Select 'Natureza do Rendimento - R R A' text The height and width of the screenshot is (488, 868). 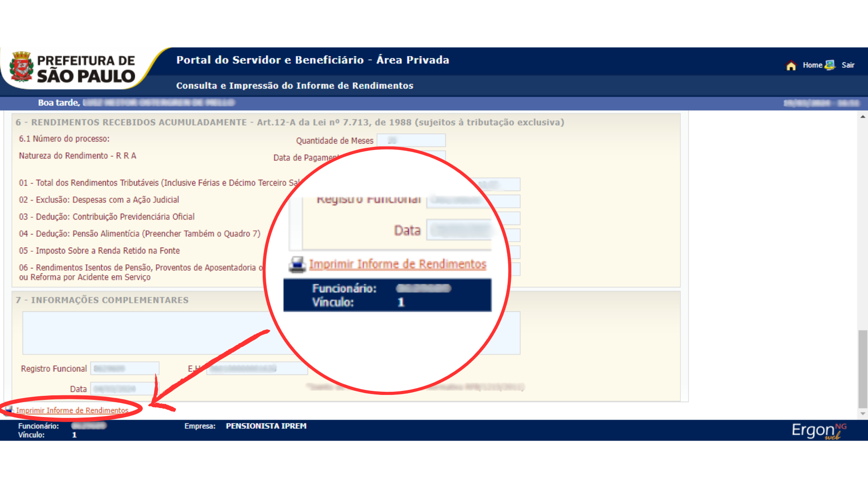pos(77,155)
